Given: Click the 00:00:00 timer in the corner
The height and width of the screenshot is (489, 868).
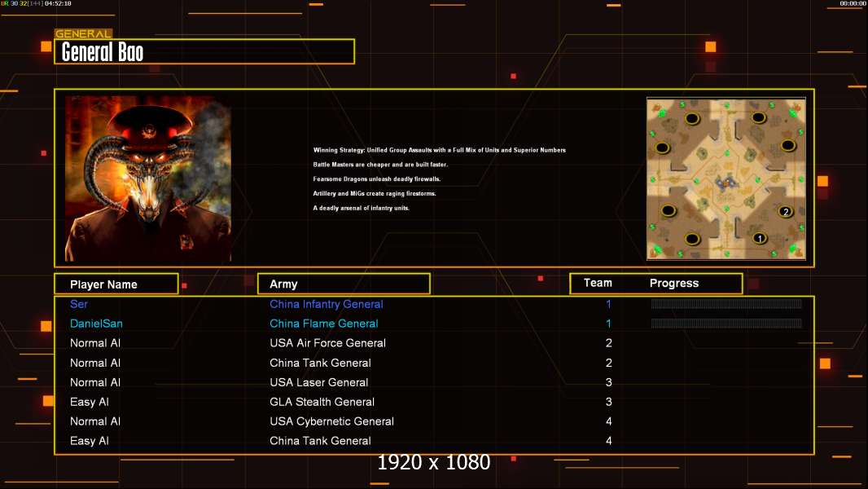Looking at the screenshot, I should [853, 4].
